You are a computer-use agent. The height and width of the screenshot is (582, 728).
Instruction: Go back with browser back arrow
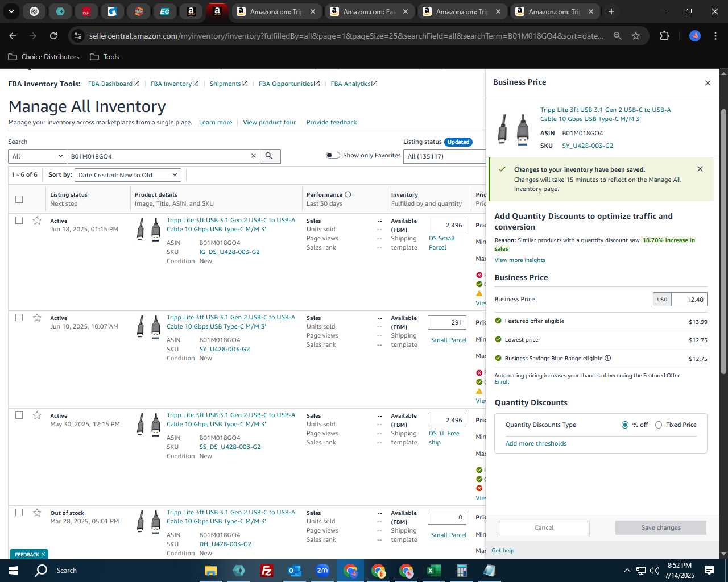(x=13, y=36)
